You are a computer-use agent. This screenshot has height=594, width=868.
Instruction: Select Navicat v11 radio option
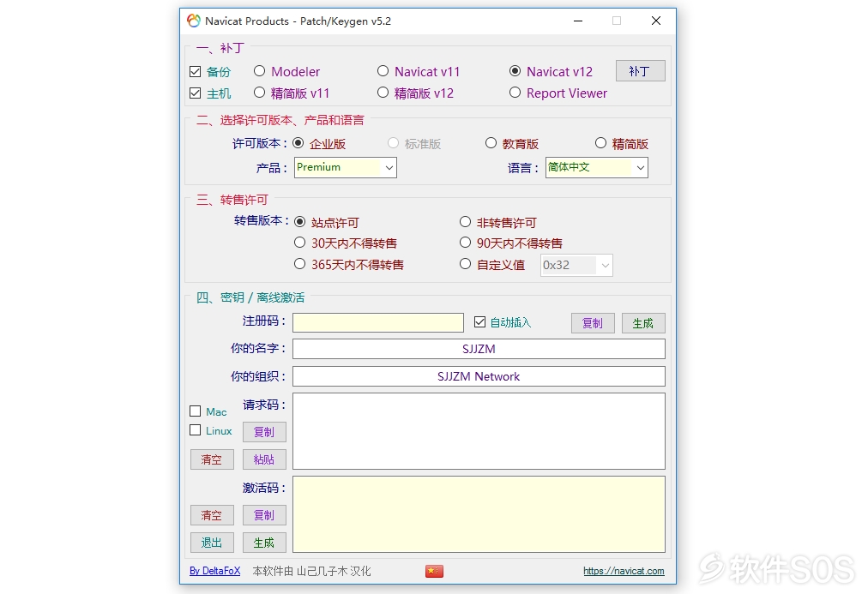(383, 71)
